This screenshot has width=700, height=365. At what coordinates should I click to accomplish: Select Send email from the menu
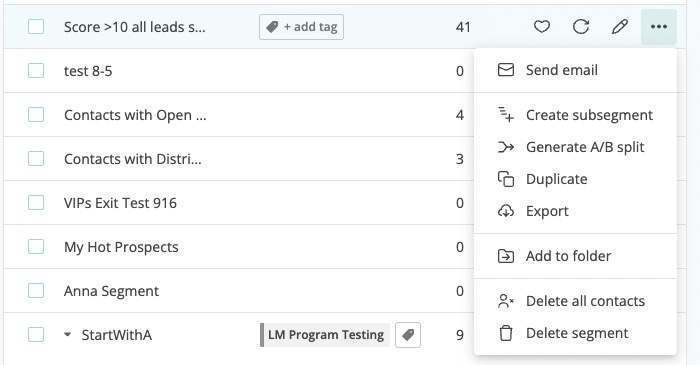[x=575, y=70]
